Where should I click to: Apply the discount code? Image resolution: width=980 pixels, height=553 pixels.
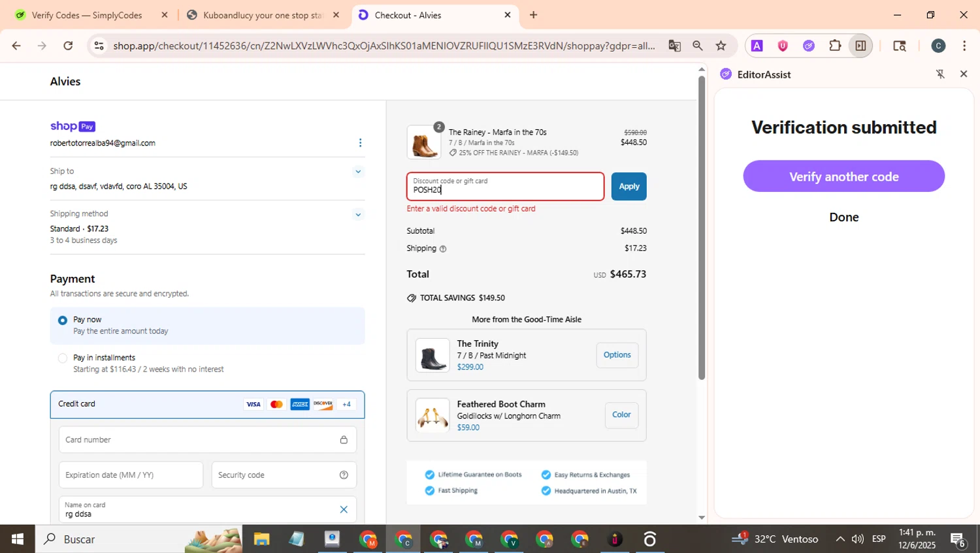(x=629, y=187)
